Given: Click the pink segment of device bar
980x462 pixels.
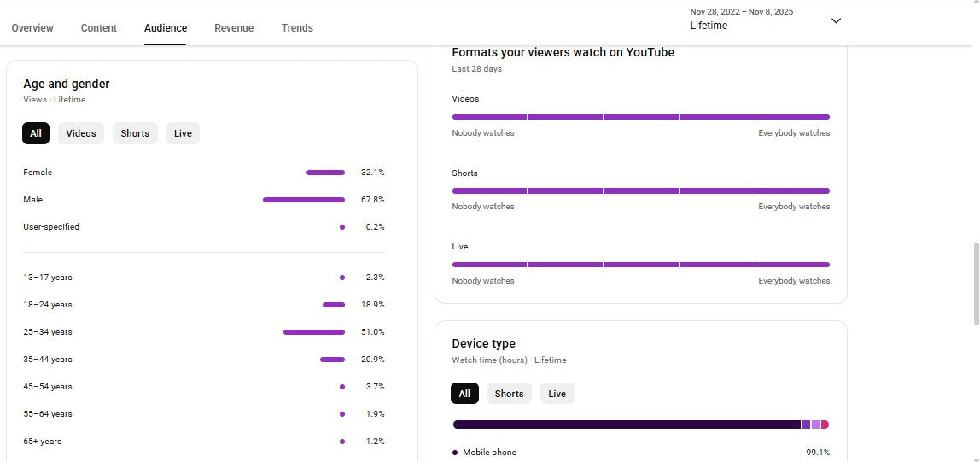Looking at the screenshot, I should 825,424.
